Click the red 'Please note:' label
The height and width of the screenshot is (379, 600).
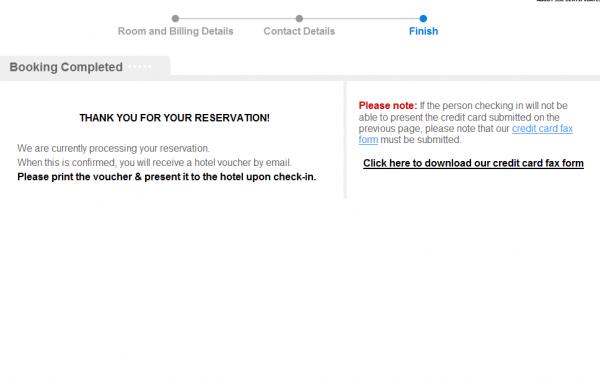point(388,106)
